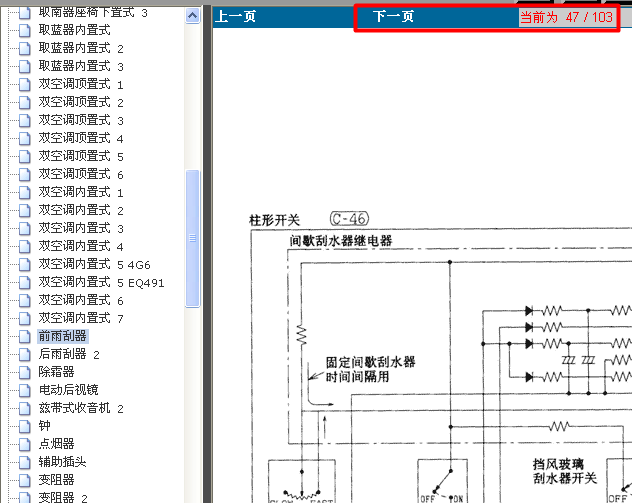Open tree item 取蓝器内置式 2

pyautogui.click(x=81, y=48)
